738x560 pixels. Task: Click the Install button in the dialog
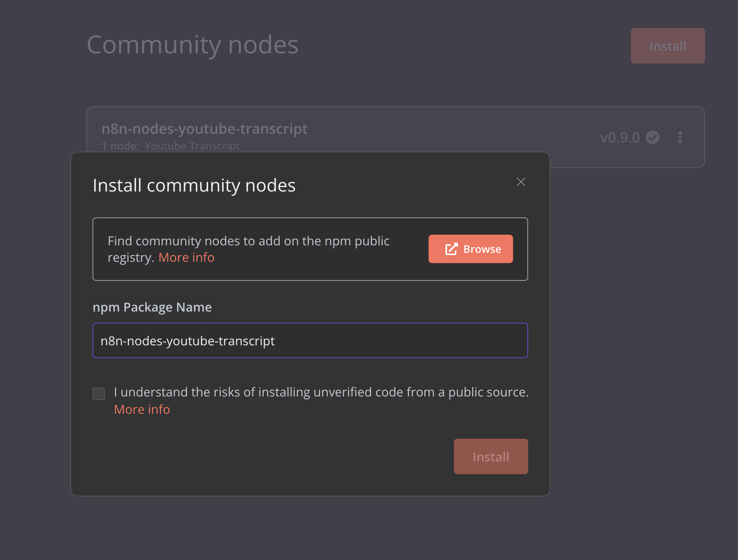pos(491,456)
